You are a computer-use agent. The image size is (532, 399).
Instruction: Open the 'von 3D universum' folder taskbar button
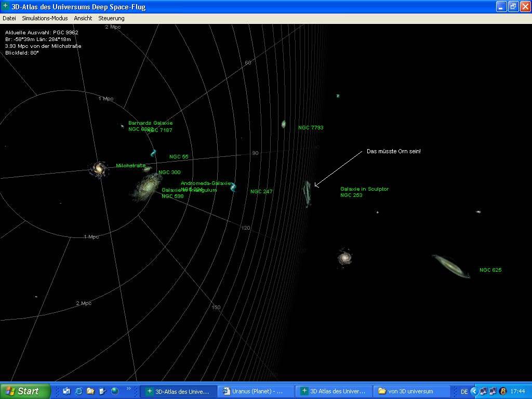(x=413, y=391)
